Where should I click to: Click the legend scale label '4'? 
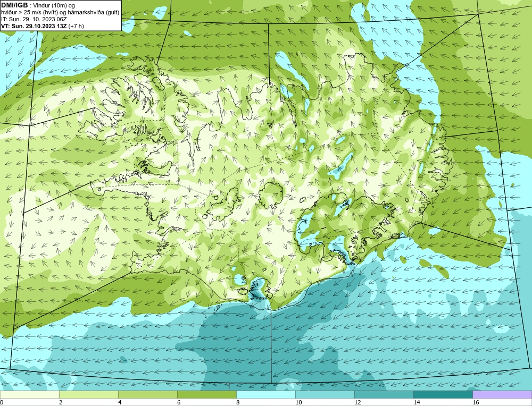(x=120, y=402)
